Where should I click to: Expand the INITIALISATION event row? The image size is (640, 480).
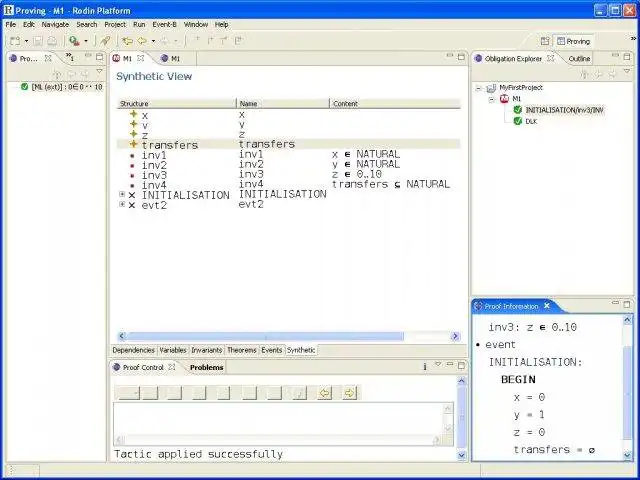tap(122, 195)
